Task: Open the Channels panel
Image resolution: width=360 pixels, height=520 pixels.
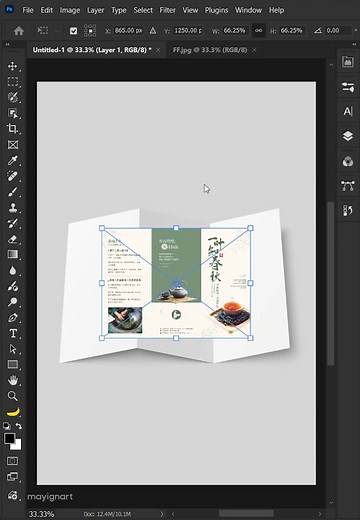Action: (348, 161)
